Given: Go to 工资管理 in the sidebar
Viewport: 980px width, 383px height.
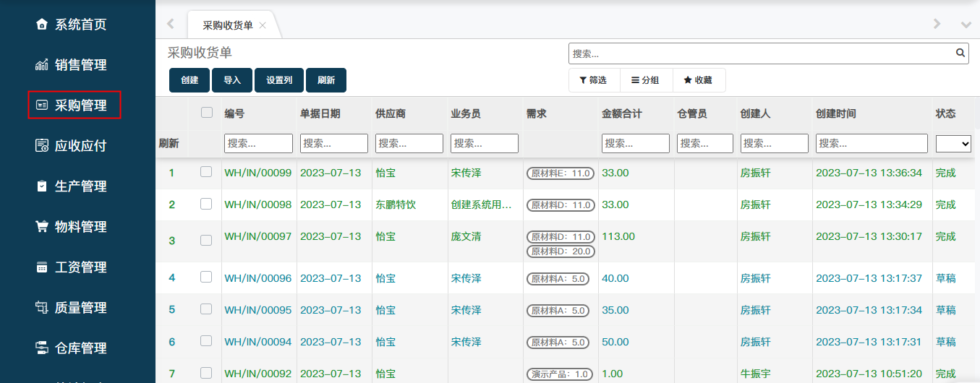Looking at the screenshot, I should [80, 267].
